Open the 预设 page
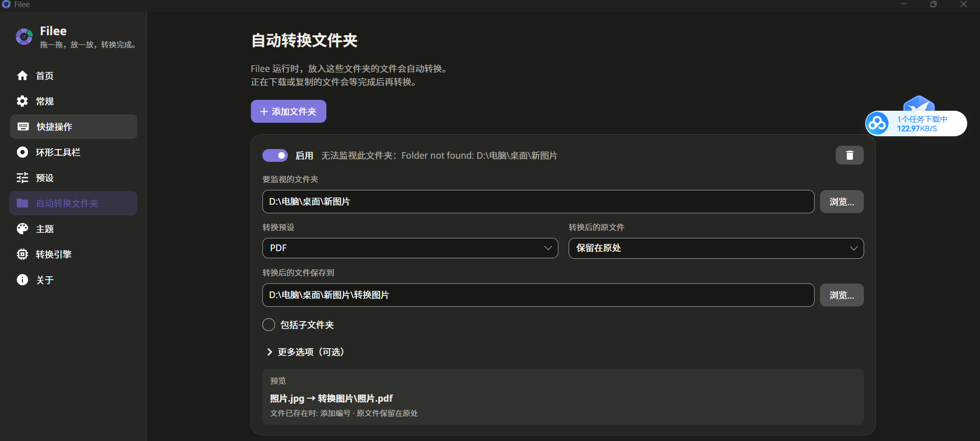Image resolution: width=980 pixels, height=441 pixels. click(73, 178)
